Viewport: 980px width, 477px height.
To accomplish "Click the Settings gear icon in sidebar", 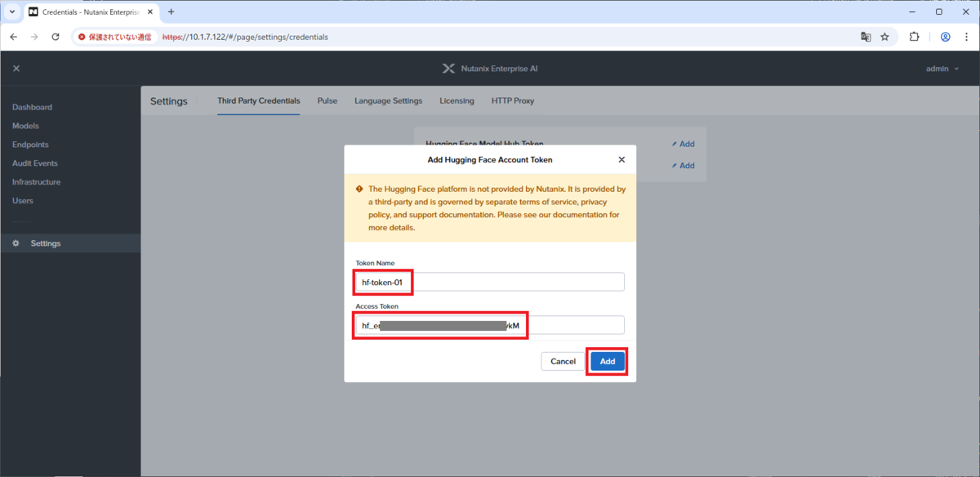I will pos(16,243).
